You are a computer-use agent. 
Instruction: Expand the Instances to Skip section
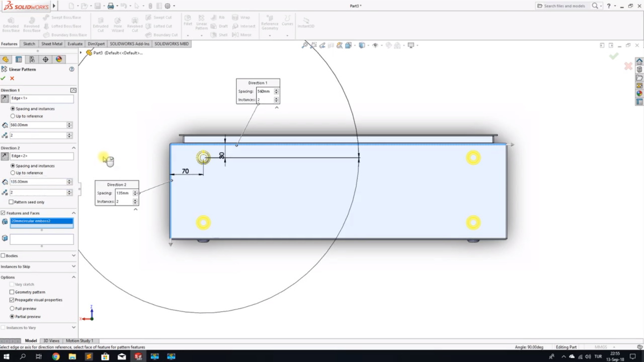(x=73, y=266)
